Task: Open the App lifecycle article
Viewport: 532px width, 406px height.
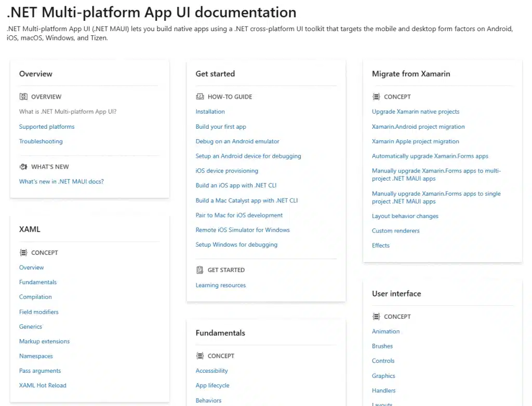Action: coord(212,386)
